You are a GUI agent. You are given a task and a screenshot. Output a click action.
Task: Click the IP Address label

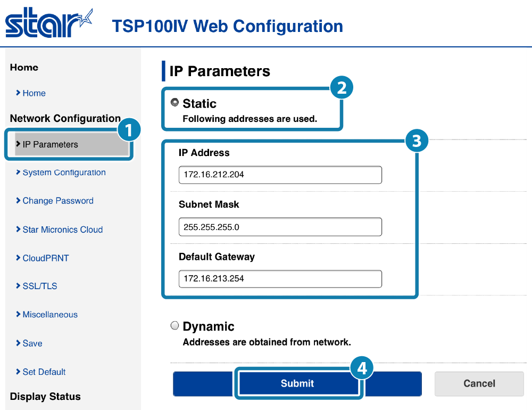tap(204, 153)
